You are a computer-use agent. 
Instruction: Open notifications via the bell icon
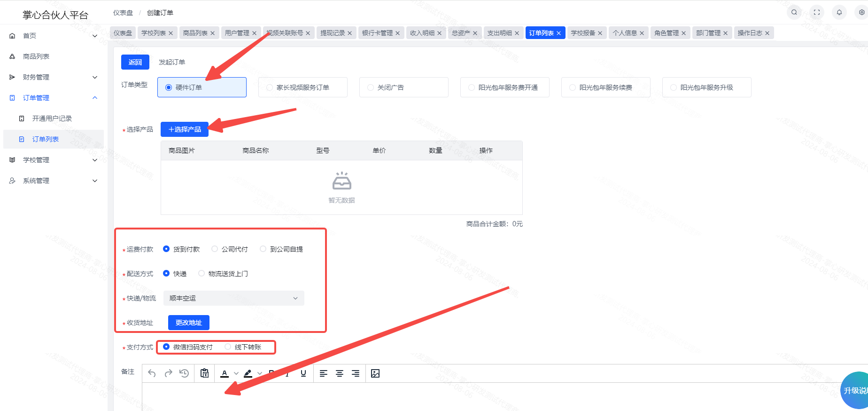coord(839,12)
